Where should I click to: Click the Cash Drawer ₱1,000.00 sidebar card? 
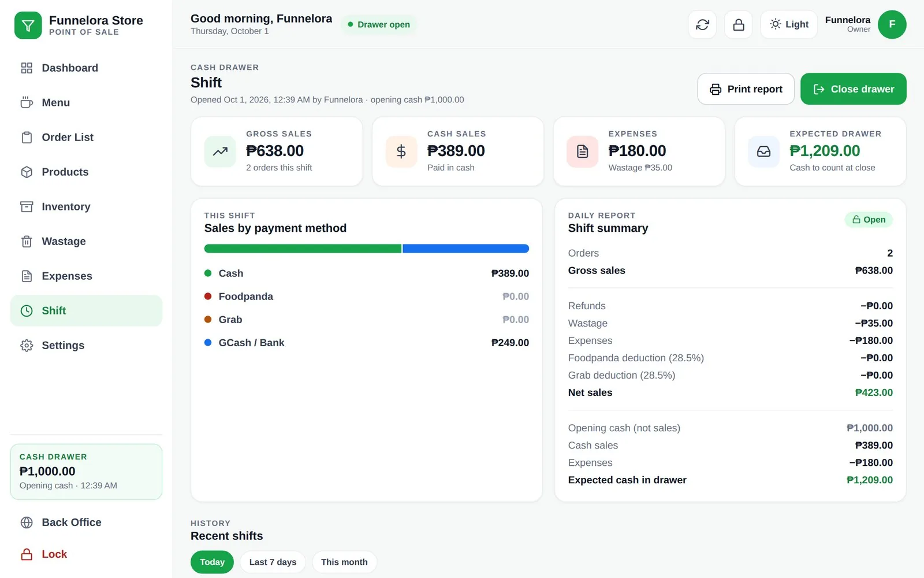(x=86, y=472)
